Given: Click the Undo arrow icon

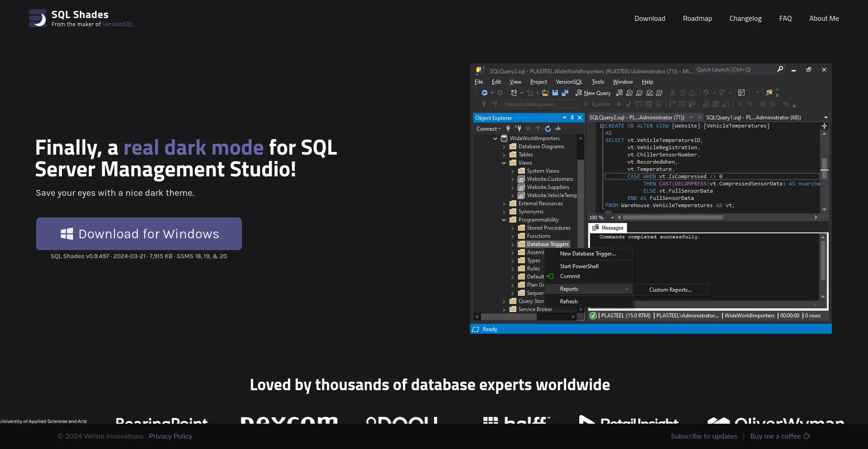Looking at the screenshot, I should (x=706, y=92).
